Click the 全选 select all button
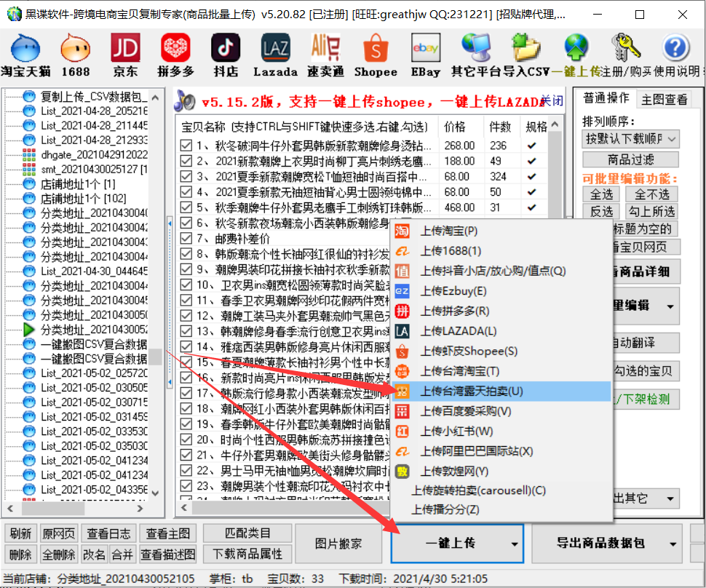The width and height of the screenshot is (706, 588). click(601, 194)
